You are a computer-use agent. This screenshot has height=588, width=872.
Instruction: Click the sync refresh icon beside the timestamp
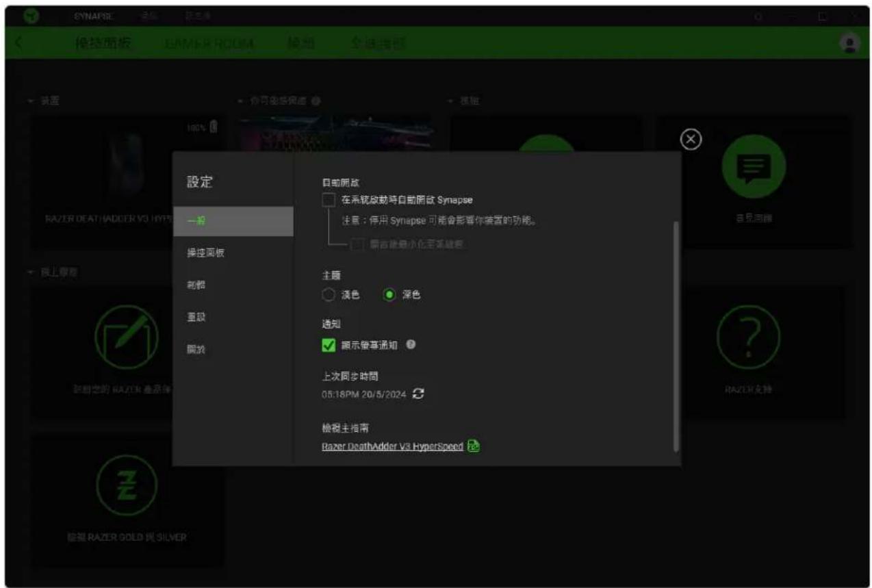(419, 395)
